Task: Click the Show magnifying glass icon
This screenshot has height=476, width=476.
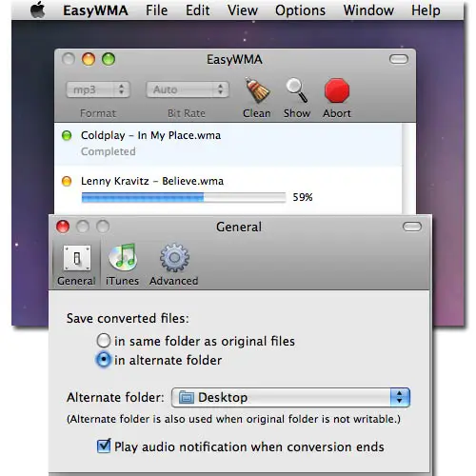Action: 297,90
